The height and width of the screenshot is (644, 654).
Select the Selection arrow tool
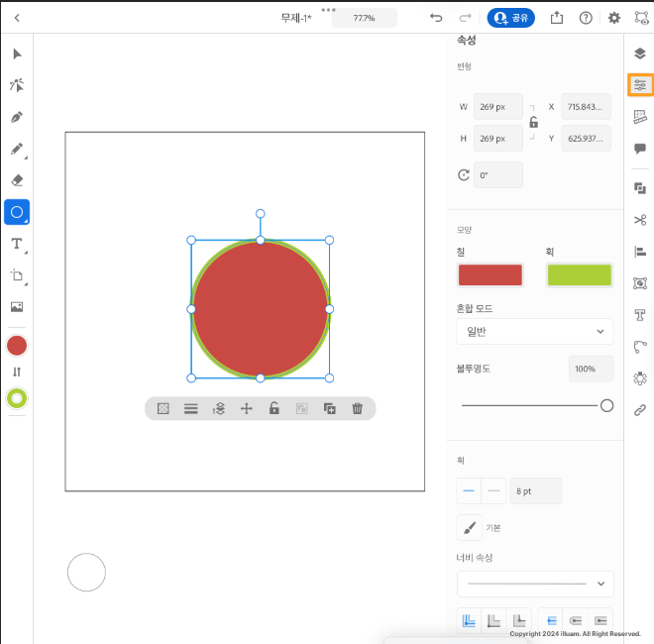pos(17,54)
